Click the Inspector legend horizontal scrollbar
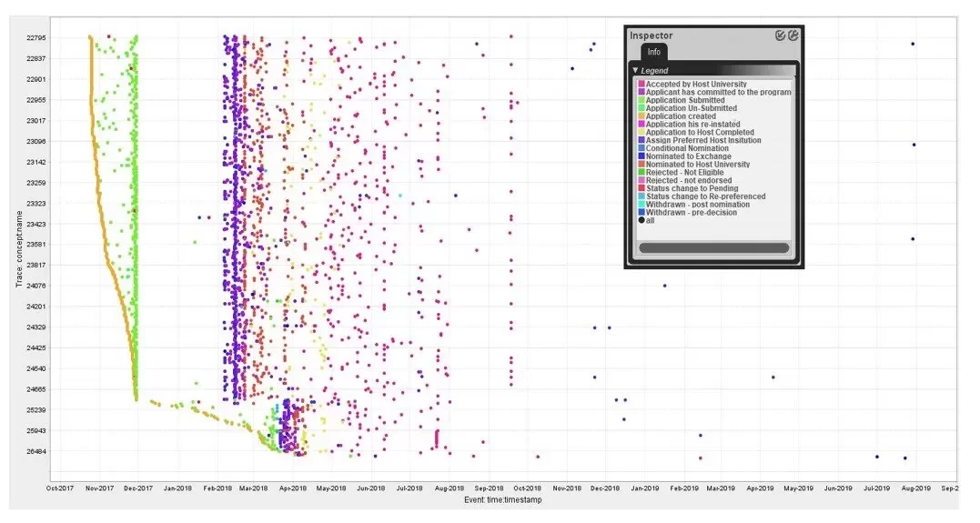Viewport: 980px width, 523px height. [x=713, y=247]
